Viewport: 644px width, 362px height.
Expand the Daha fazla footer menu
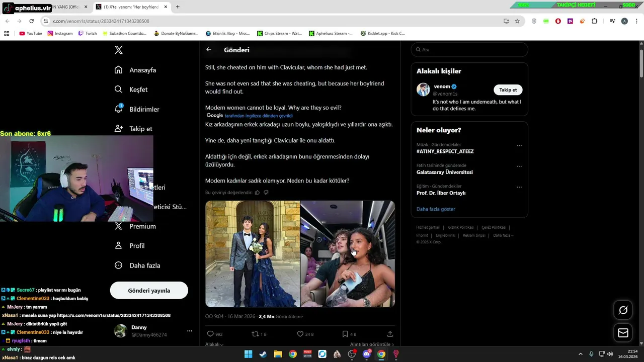click(x=504, y=235)
